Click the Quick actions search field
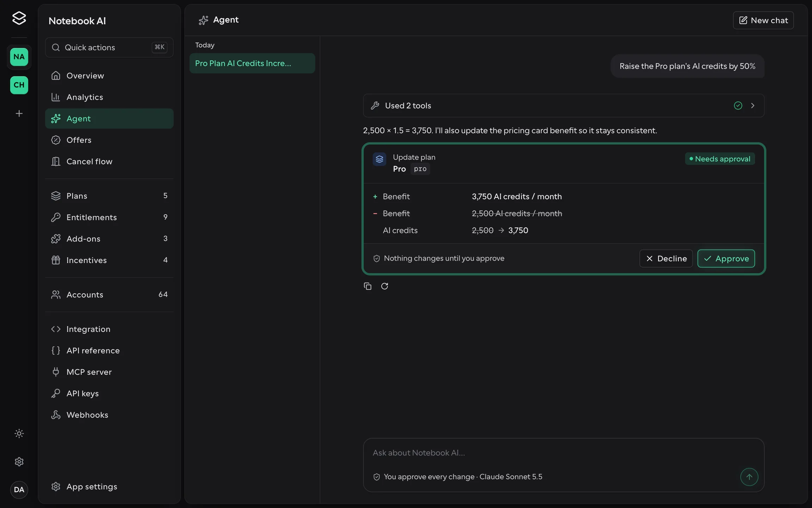The image size is (812, 508). pos(109,48)
